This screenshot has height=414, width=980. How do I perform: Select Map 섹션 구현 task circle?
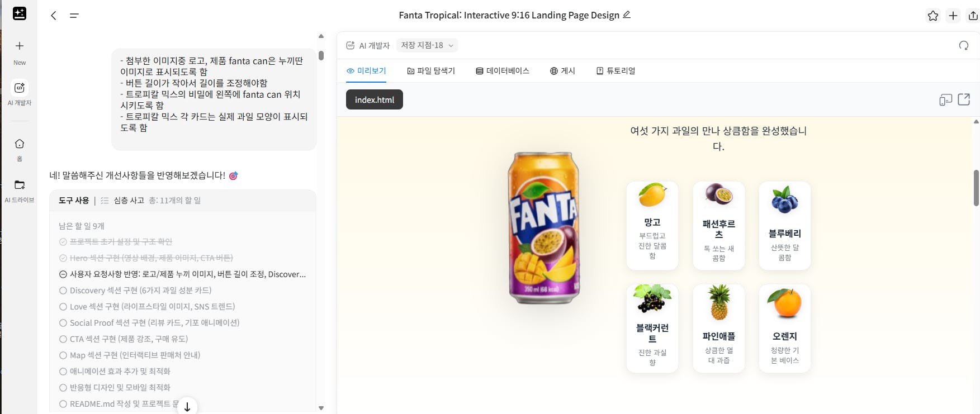pyautogui.click(x=63, y=355)
